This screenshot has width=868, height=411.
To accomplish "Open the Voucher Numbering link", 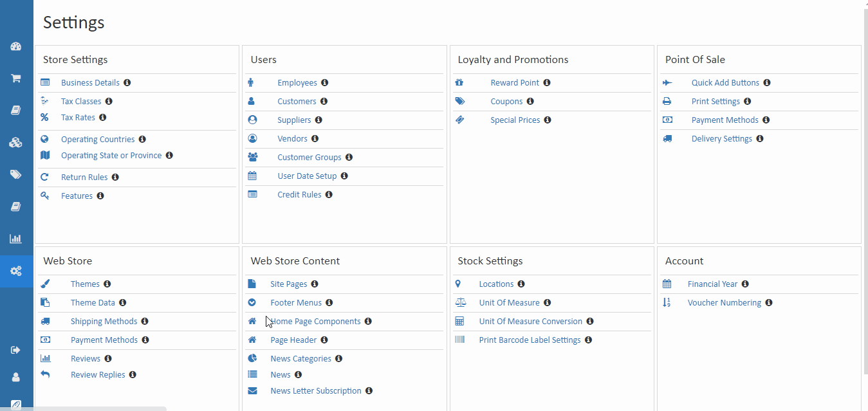I will tap(725, 303).
